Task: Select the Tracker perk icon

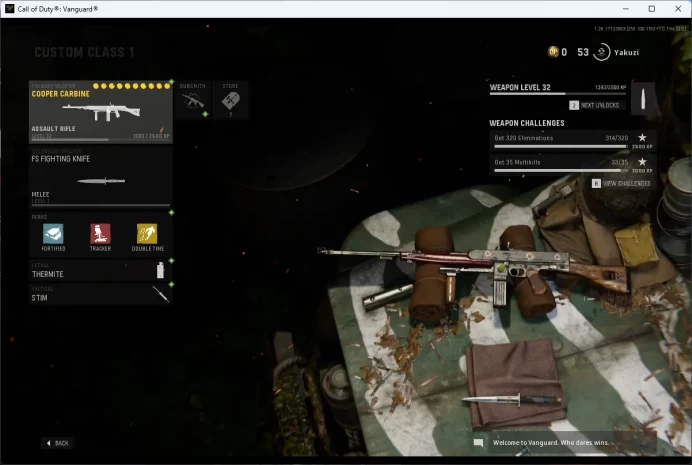Action: (x=100, y=234)
